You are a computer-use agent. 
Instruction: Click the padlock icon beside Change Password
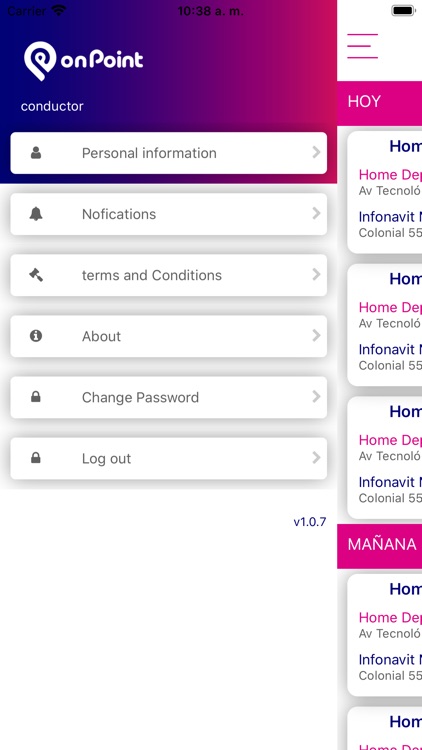[x=36, y=397]
